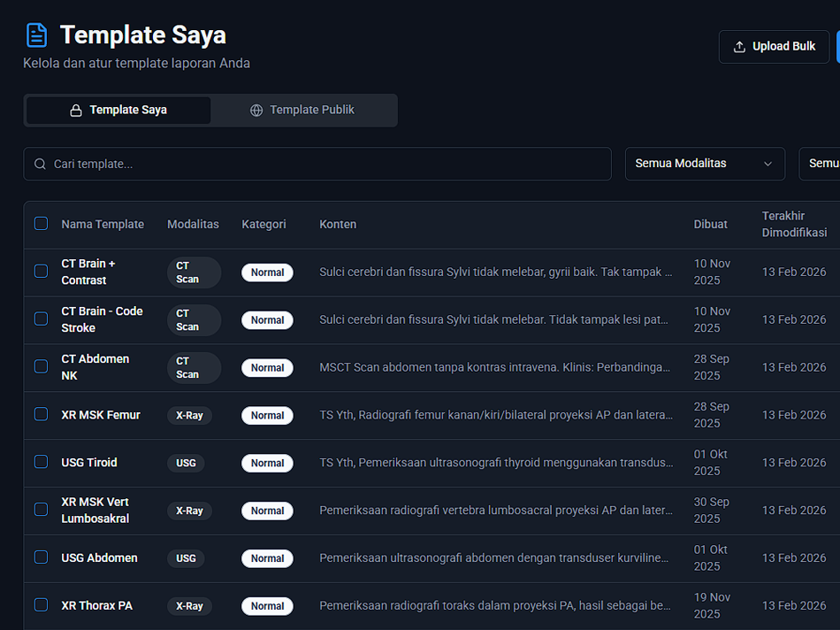Screen dimensions: 840x630
Task: Open the USG Abdomen template name
Action: pos(99,558)
